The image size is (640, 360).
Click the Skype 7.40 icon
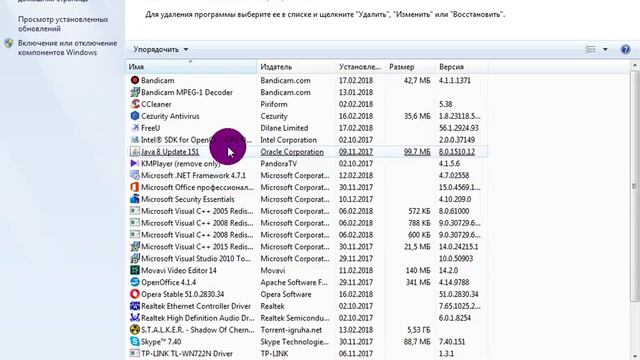coord(135,341)
